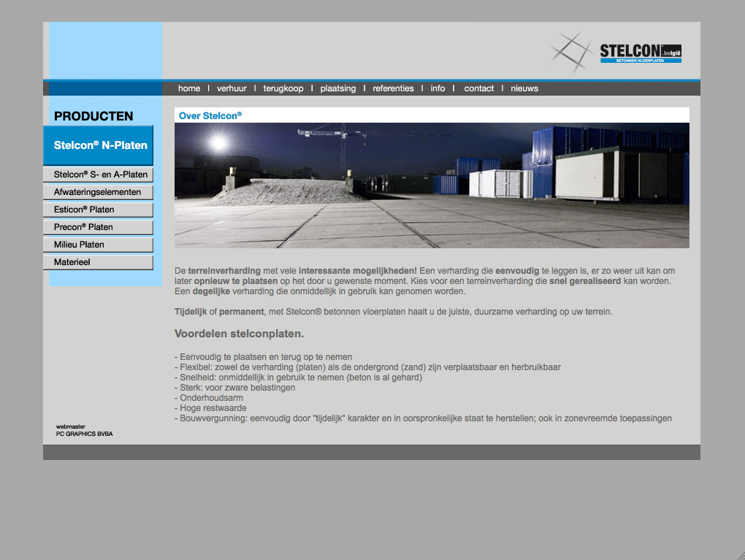Open the terugkoop menu item
The height and width of the screenshot is (560, 745).
283,88
